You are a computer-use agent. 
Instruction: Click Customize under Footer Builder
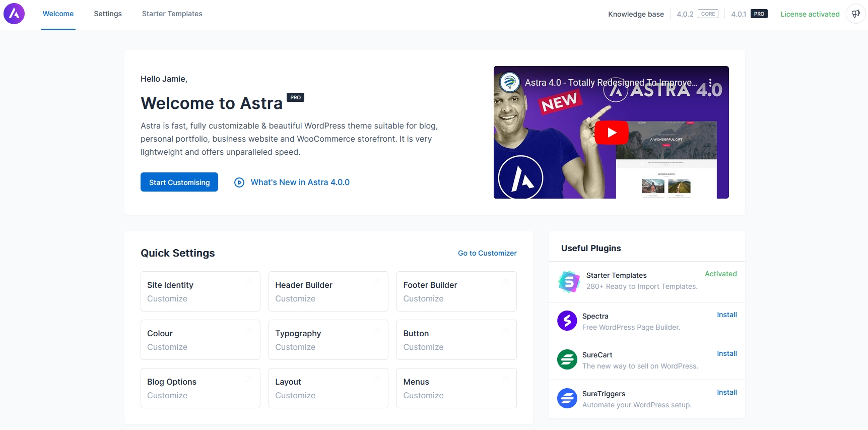[x=423, y=298]
